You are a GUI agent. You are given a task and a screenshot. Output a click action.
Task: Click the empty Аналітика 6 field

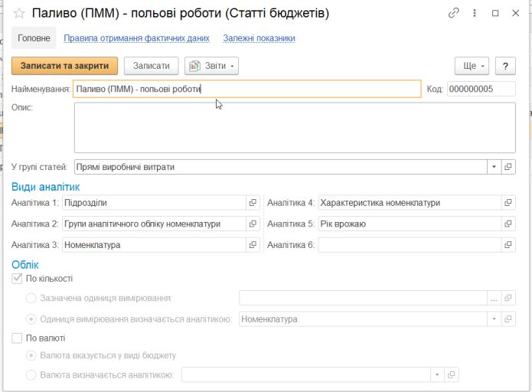[x=410, y=245]
